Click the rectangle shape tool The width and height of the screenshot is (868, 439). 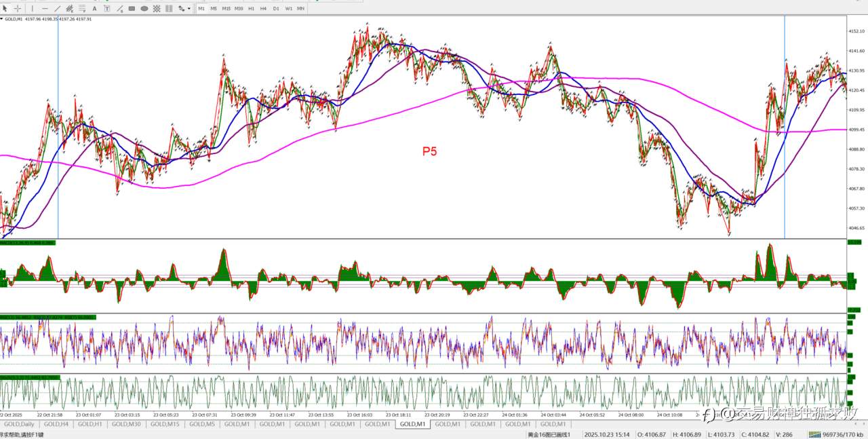132,9
